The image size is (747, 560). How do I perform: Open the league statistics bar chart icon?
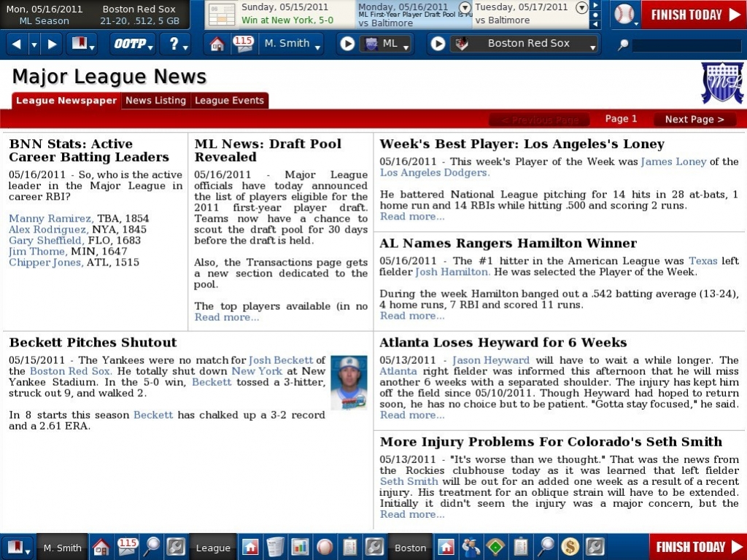pyautogui.click(x=300, y=547)
